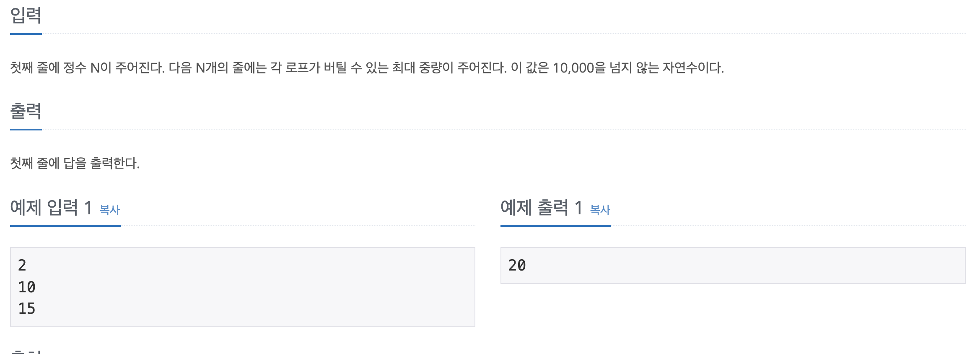The image size is (980, 354).
Task: Click the blue underline beneath 입력 heading
Action: 26,34
